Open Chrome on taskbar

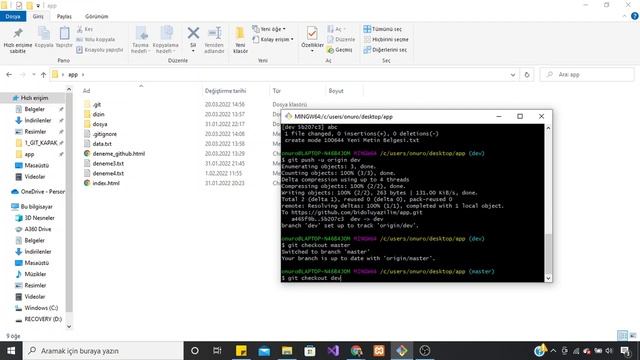click(356, 351)
